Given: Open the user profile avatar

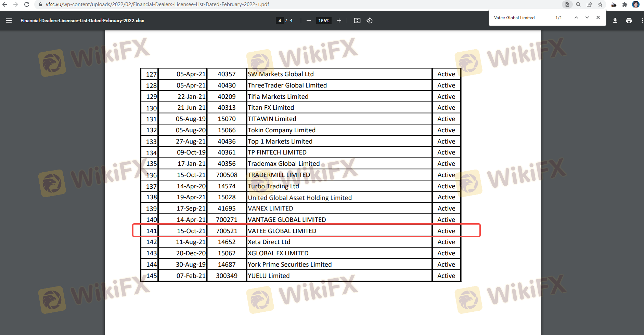Looking at the screenshot, I should coord(636,4).
